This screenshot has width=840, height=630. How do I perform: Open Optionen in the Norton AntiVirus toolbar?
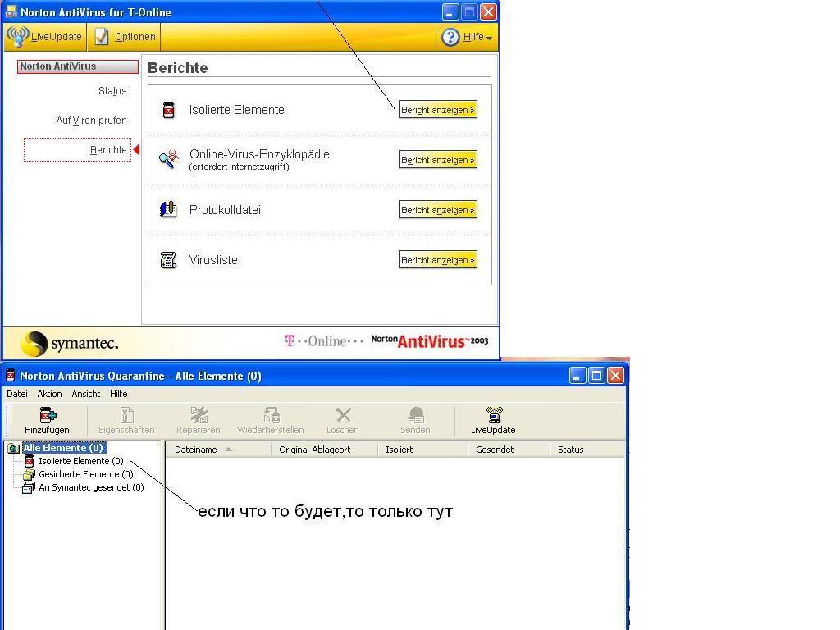(125, 36)
